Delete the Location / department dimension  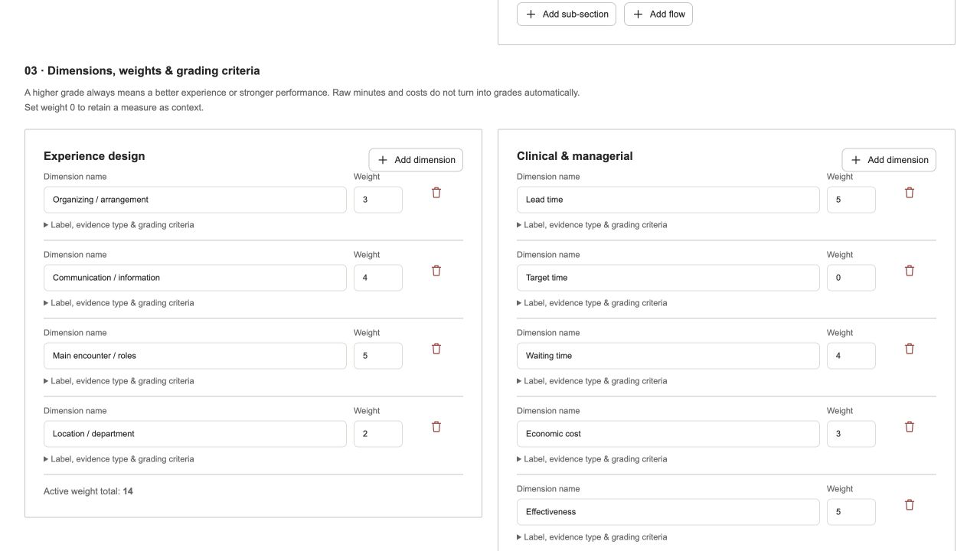coord(436,427)
